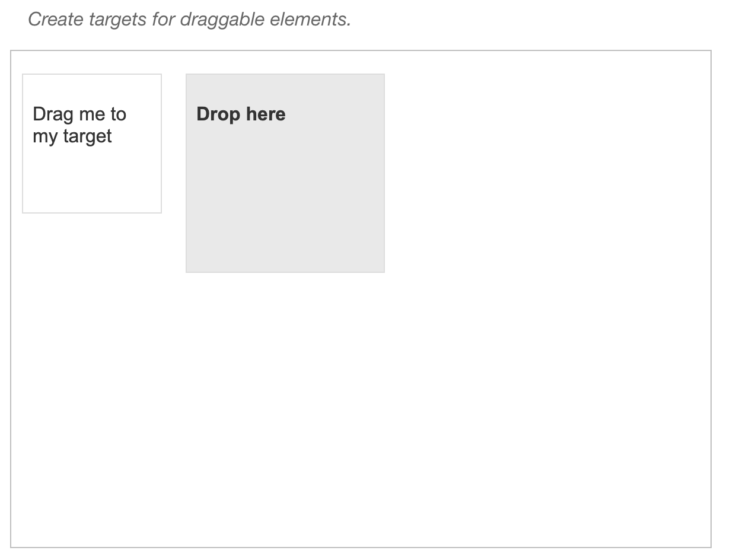Click the "Drop here" heading text

pyautogui.click(x=241, y=115)
